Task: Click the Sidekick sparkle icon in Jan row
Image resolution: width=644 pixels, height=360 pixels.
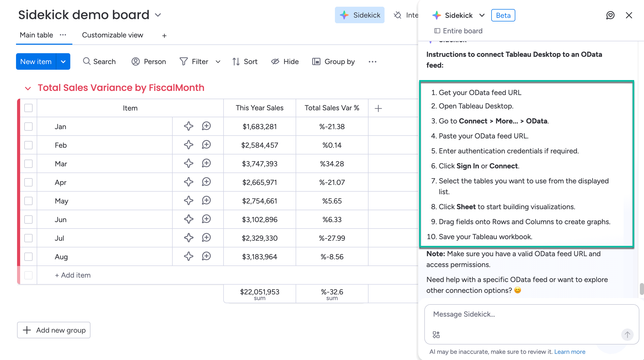Action: coord(188,126)
